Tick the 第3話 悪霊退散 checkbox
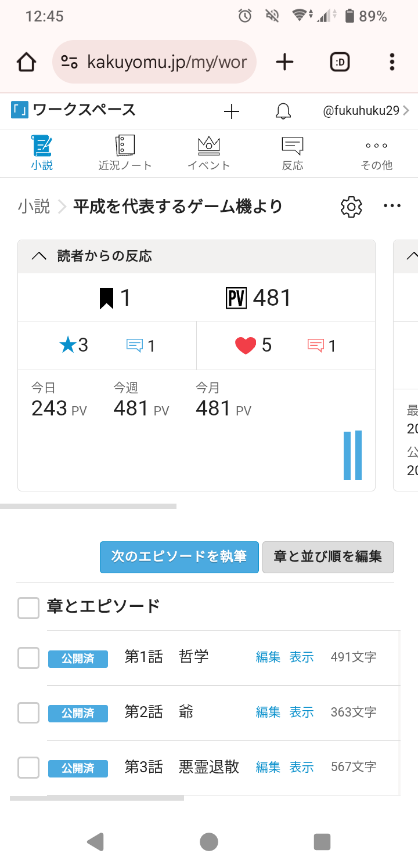 click(28, 768)
